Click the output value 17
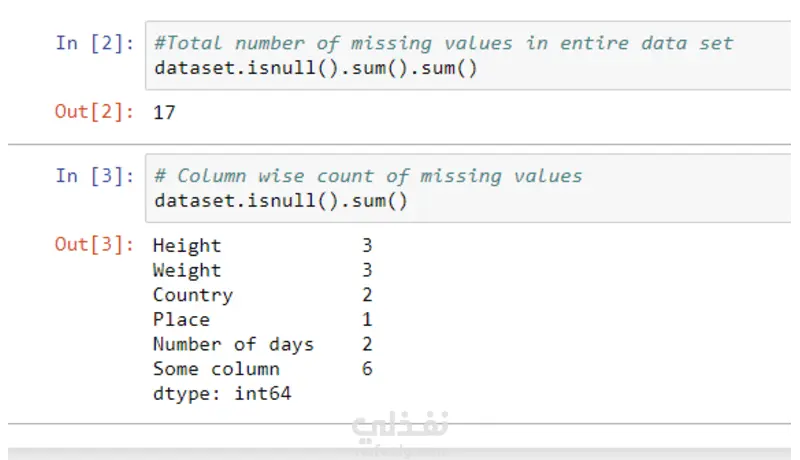This screenshot has height=460, width=800. tap(164, 113)
